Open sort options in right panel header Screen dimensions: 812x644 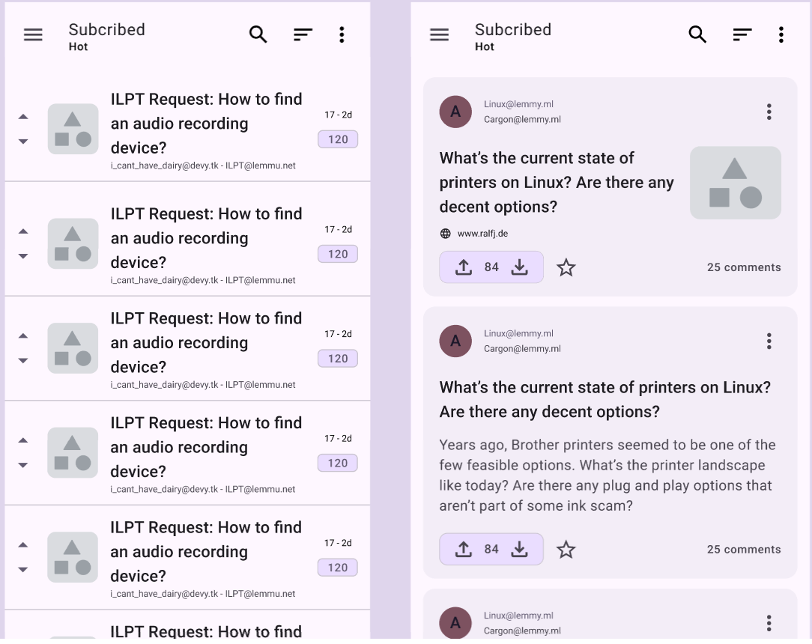point(742,34)
